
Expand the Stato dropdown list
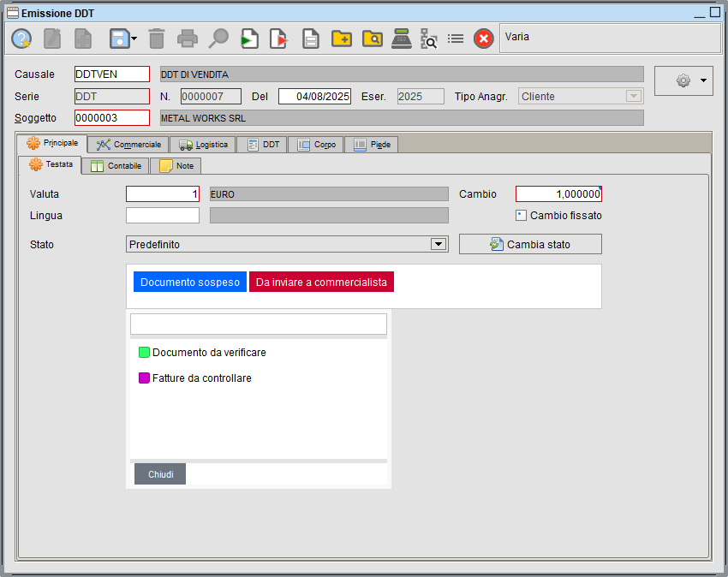[x=439, y=244]
